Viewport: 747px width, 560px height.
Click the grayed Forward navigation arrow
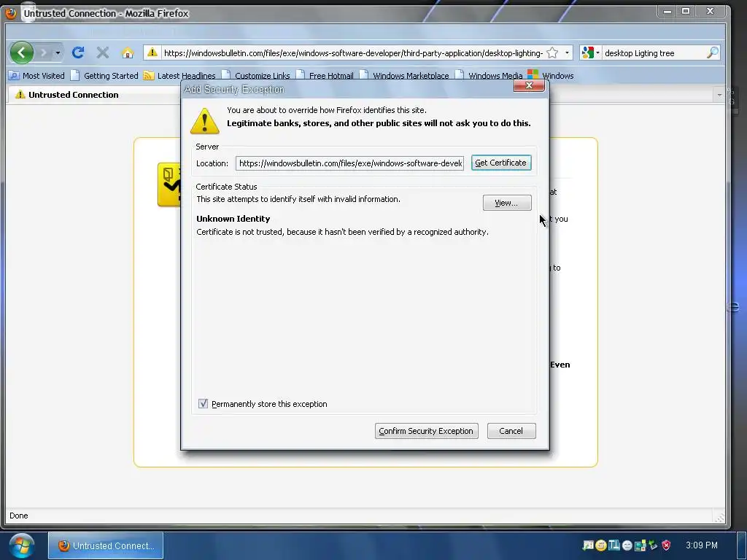click(x=44, y=52)
